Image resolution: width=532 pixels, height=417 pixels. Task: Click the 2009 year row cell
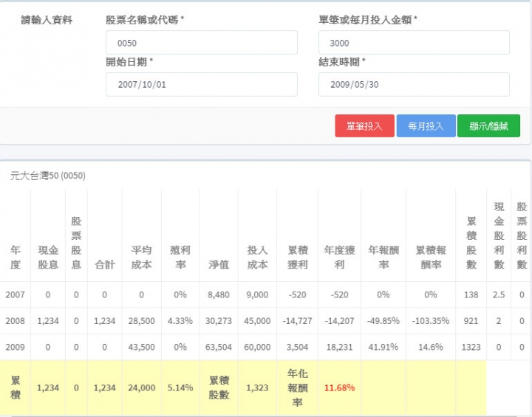click(x=16, y=347)
